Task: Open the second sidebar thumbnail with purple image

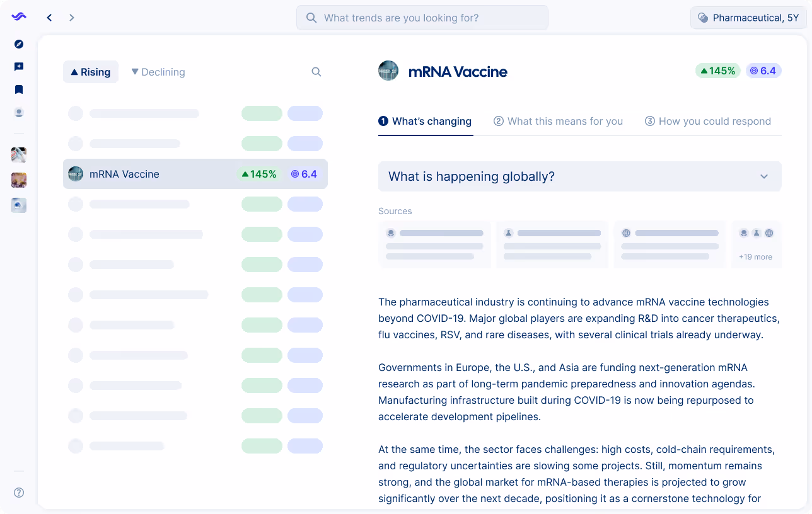Action: pos(19,180)
